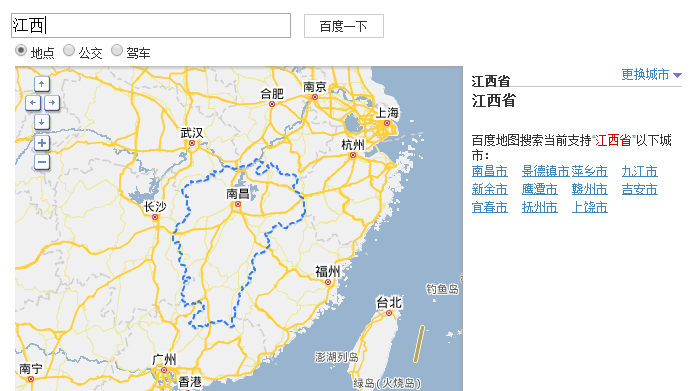Click the 台北 city marker on map

(x=389, y=313)
